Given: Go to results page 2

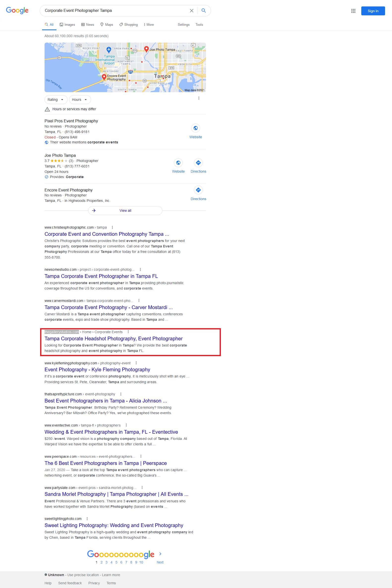Looking at the screenshot, I should (x=102, y=562).
